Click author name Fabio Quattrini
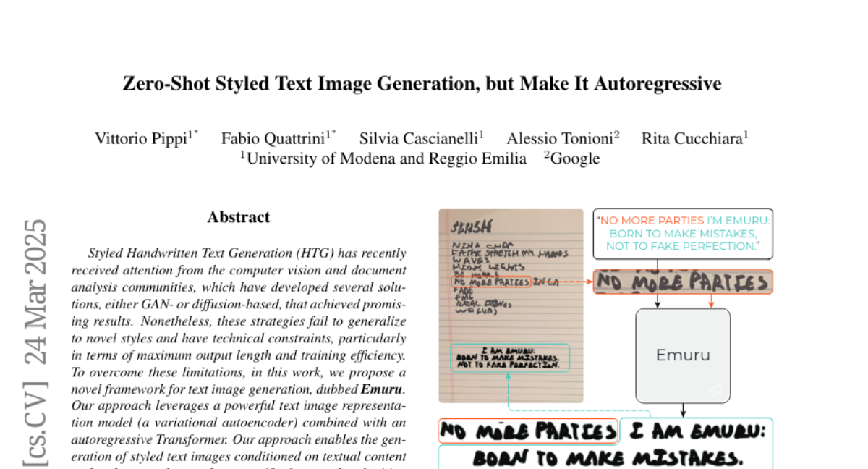 [x=273, y=138]
